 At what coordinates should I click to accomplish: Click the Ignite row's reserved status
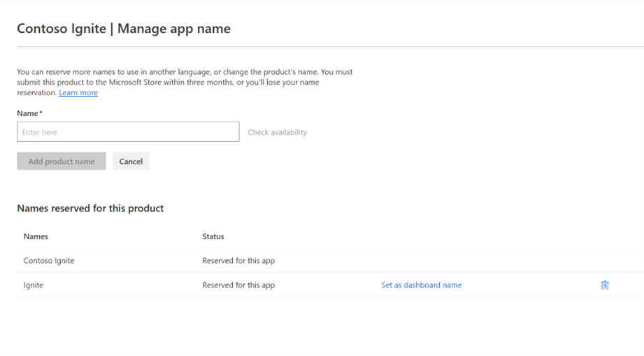coord(238,285)
